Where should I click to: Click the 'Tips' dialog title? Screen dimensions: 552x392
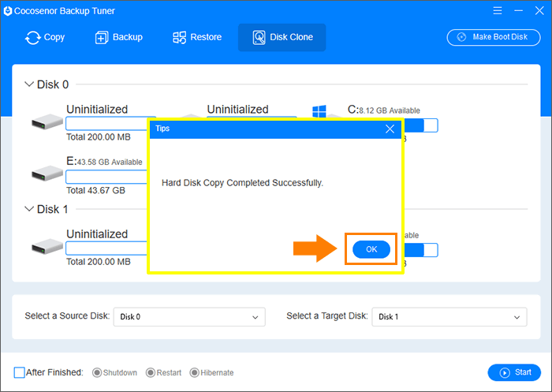(162, 129)
